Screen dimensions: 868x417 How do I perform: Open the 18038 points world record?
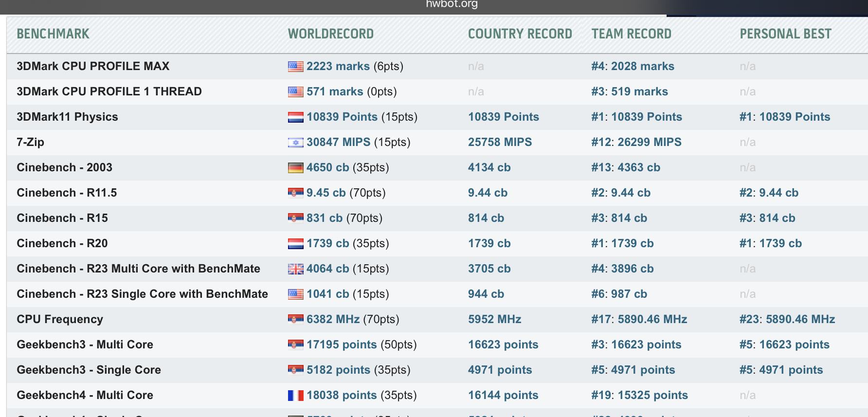342,395
